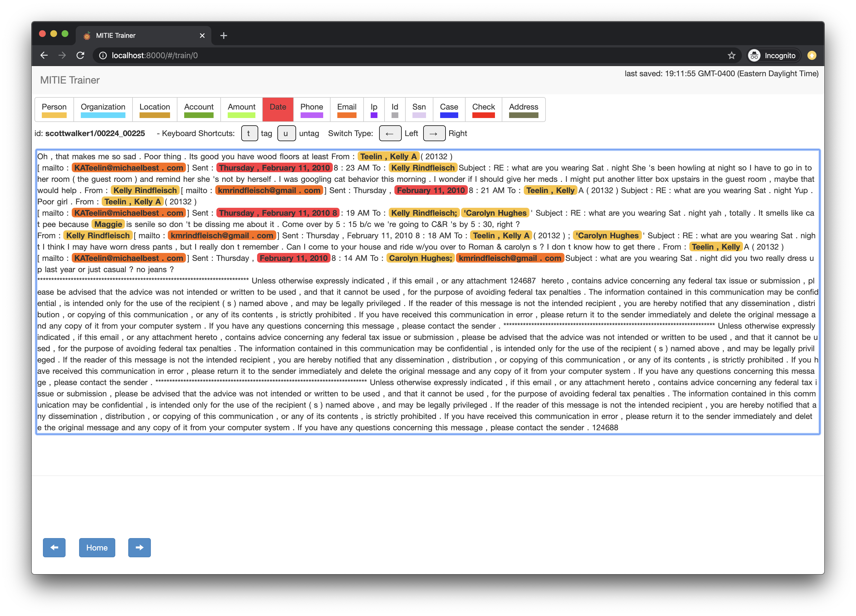Open a new browser tab
The width and height of the screenshot is (856, 616).
[223, 36]
